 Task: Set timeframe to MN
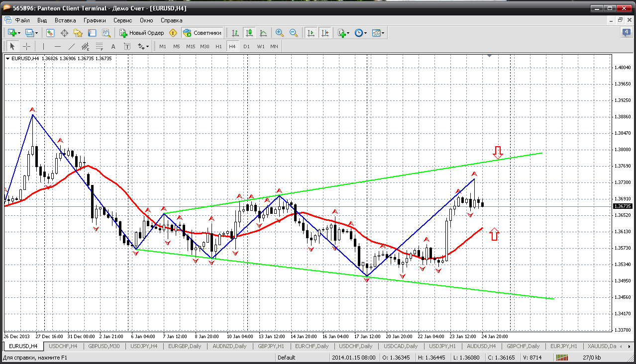pyautogui.click(x=274, y=46)
